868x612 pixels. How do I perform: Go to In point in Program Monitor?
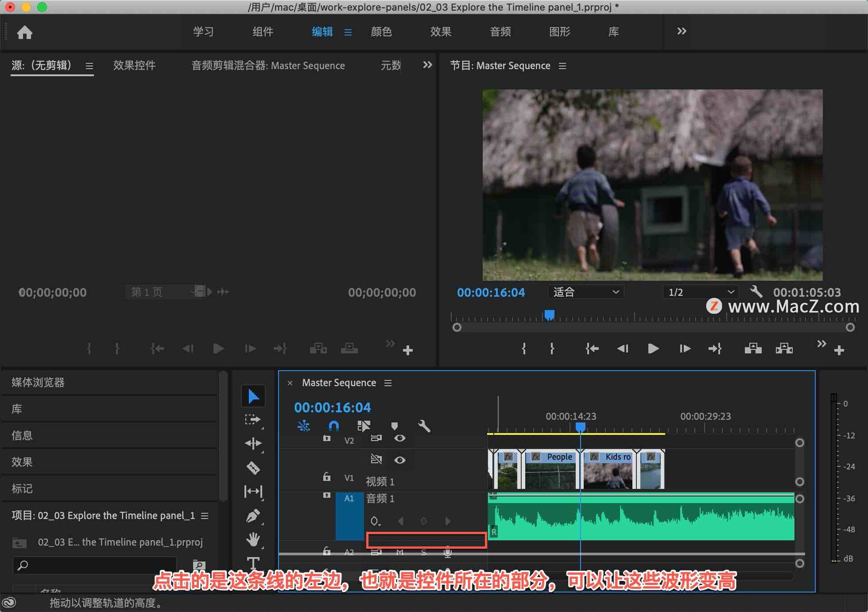pyautogui.click(x=591, y=348)
